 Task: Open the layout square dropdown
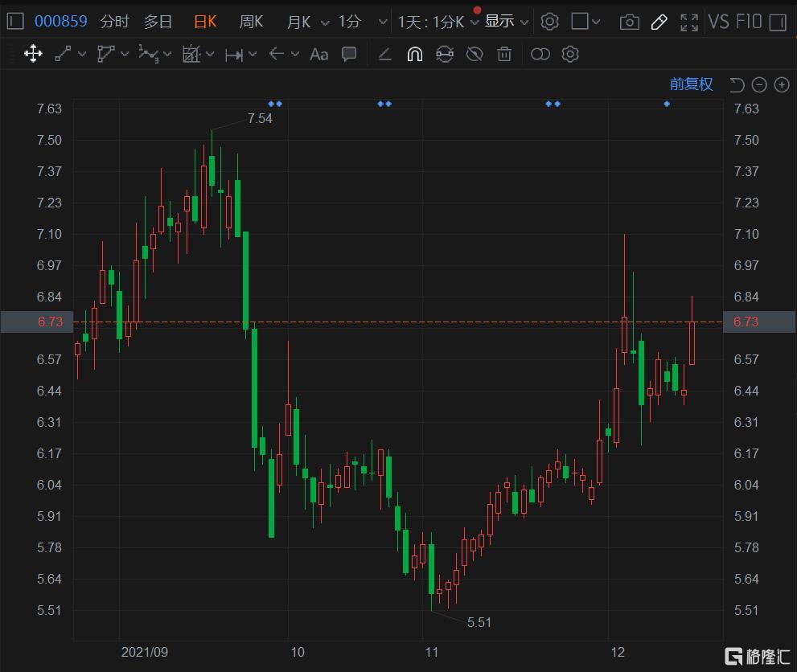585,22
